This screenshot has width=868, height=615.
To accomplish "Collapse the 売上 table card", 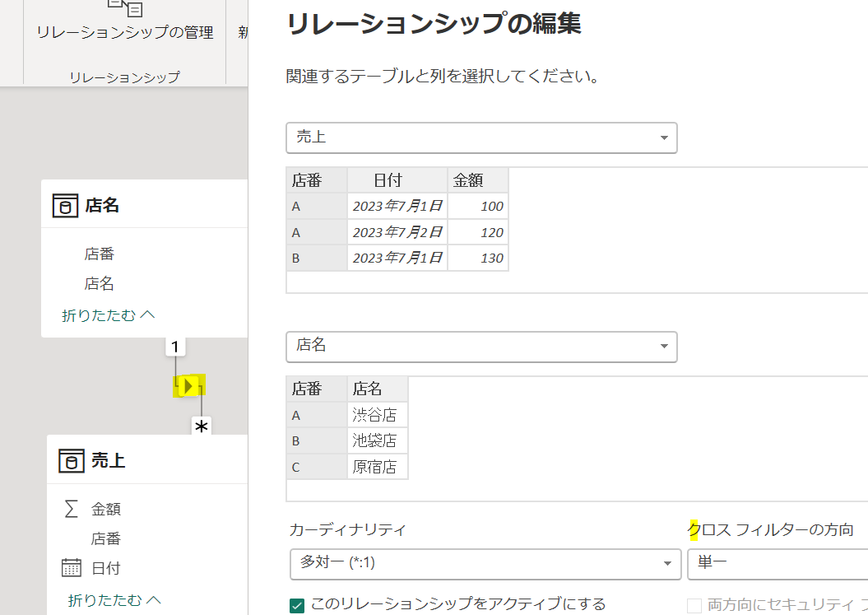I will click(114, 599).
